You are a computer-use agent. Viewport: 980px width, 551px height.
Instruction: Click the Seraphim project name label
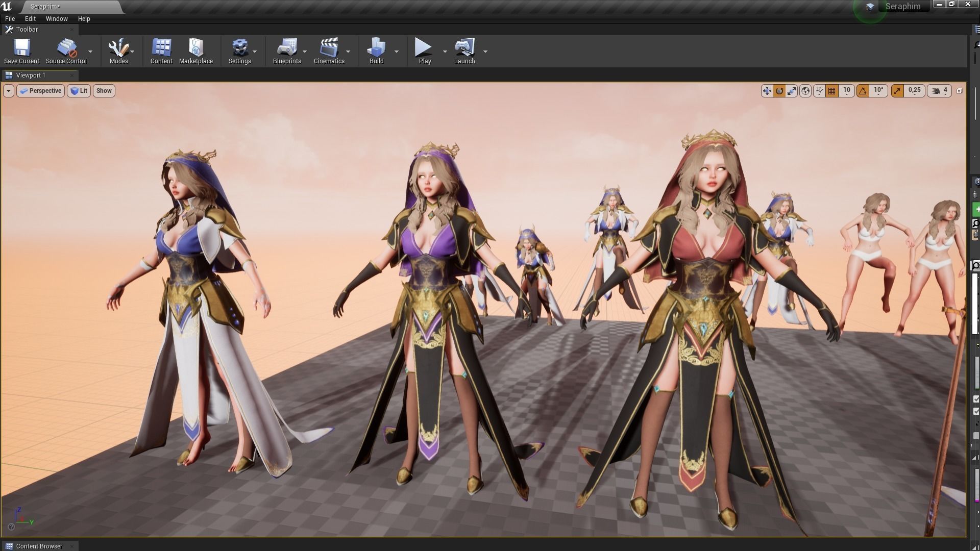tap(903, 7)
